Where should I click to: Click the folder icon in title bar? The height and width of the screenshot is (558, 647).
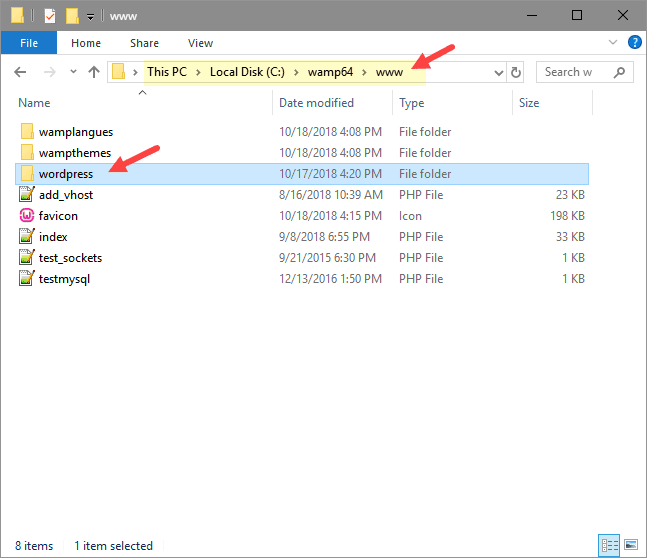(x=17, y=16)
